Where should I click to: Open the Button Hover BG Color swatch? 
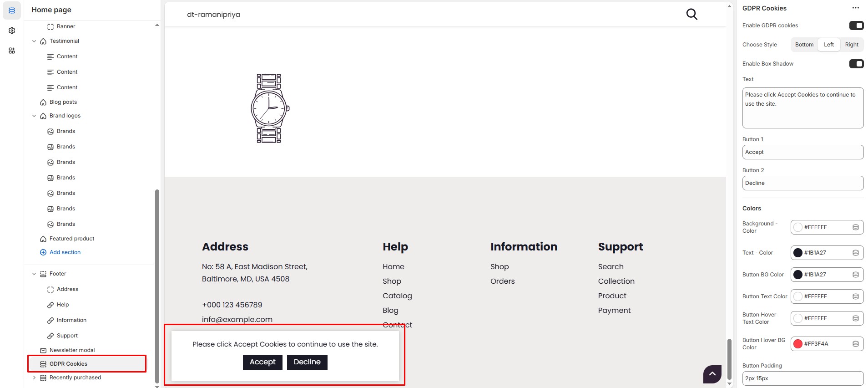click(798, 344)
